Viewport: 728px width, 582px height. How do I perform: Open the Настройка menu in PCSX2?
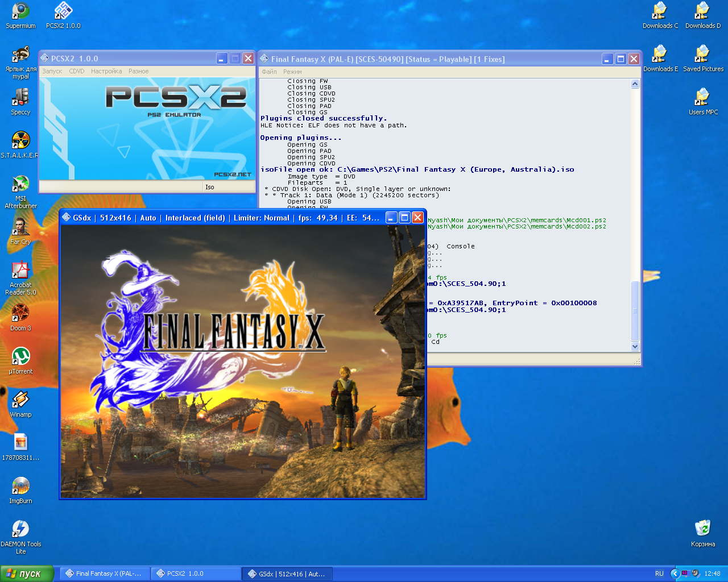coord(106,72)
